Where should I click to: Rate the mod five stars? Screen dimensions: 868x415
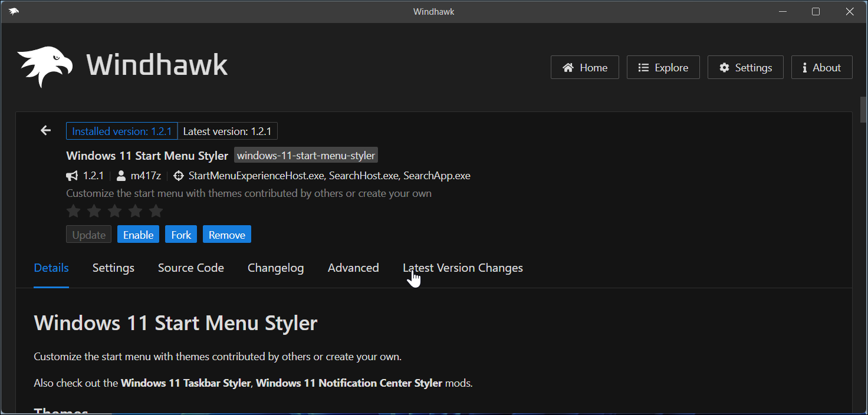pyautogui.click(x=156, y=210)
